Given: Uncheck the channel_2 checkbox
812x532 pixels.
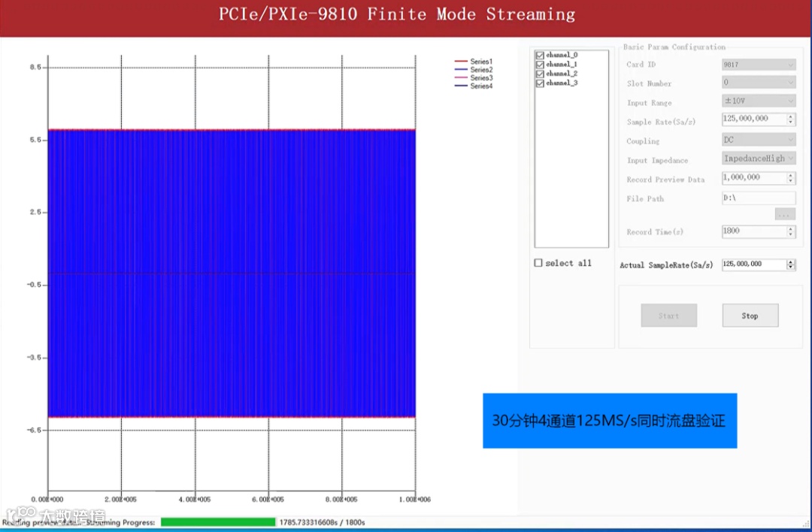Looking at the screenshot, I should (x=540, y=74).
